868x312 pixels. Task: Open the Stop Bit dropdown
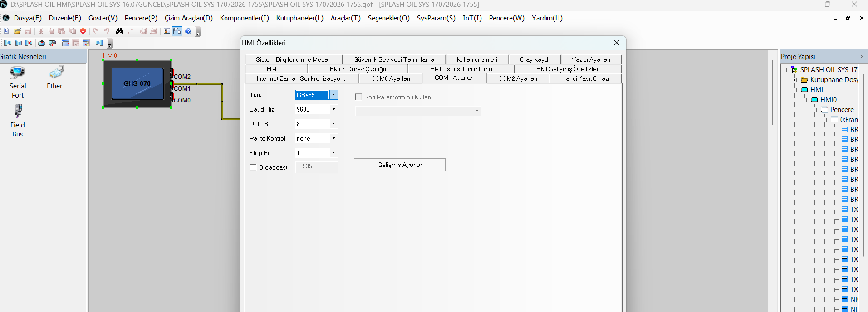(x=333, y=153)
